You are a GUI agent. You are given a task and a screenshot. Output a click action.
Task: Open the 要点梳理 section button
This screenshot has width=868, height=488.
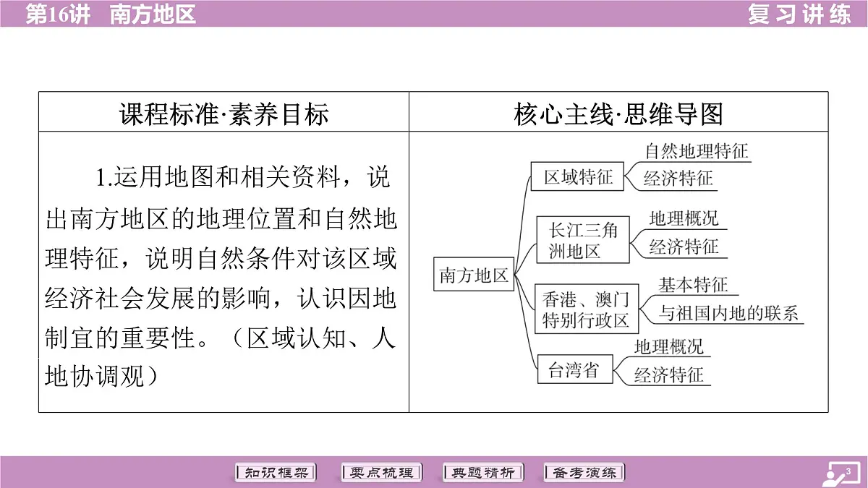pos(381,473)
